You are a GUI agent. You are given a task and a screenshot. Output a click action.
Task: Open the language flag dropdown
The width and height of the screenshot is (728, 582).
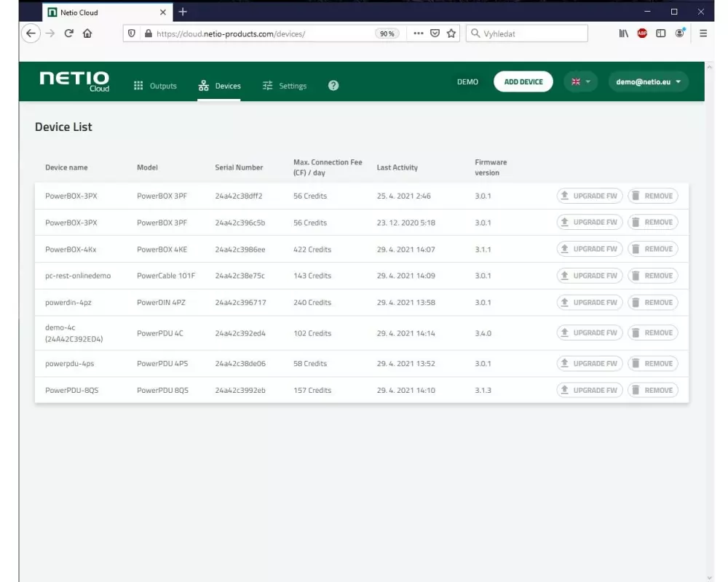click(580, 82)
